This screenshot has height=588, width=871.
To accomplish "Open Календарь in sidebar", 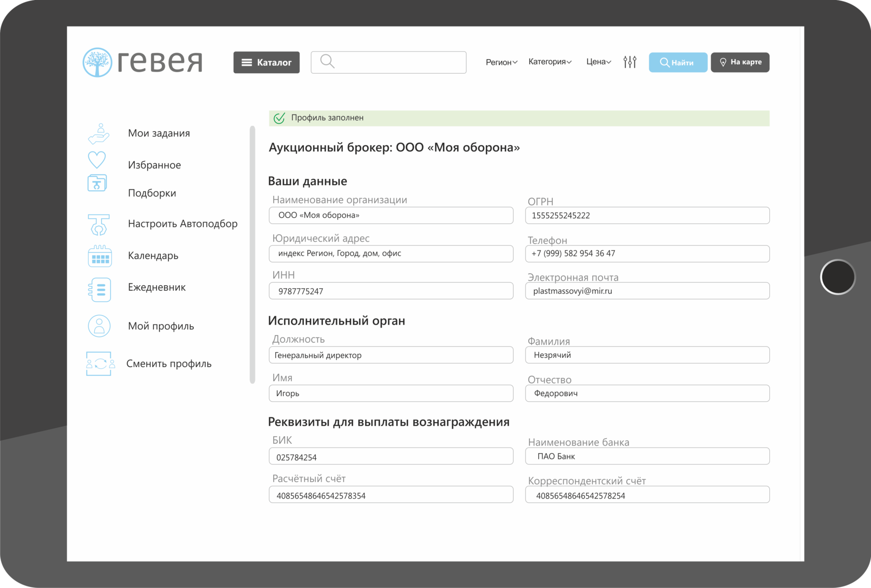I will (153, 256).
